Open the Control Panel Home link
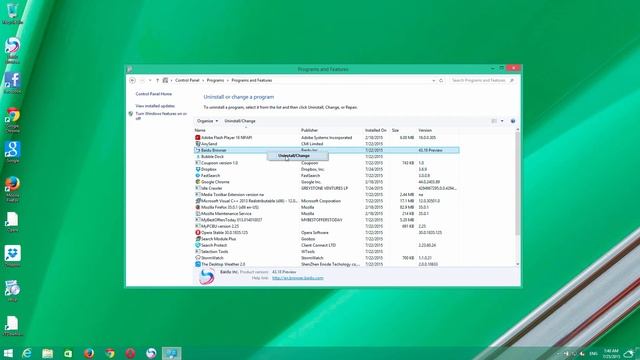This screenshot has height=360, width=640. click(153, 94)
